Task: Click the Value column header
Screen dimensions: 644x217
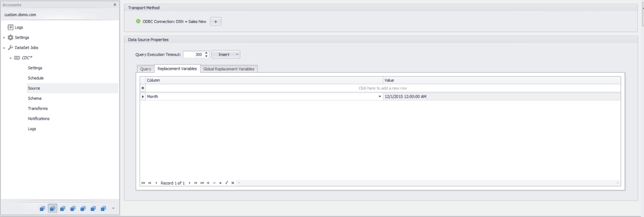Action: pyautogui.click(x=501, y=80)
